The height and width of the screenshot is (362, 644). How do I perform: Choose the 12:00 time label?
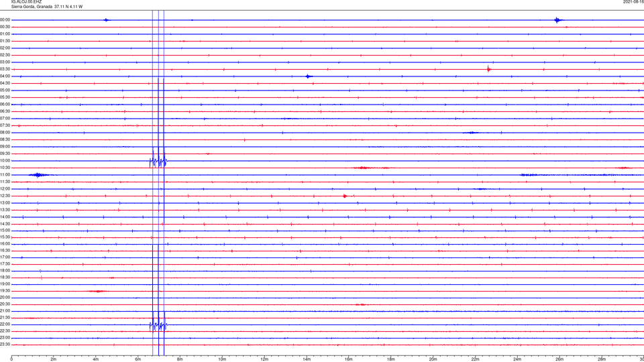[5, 189]
